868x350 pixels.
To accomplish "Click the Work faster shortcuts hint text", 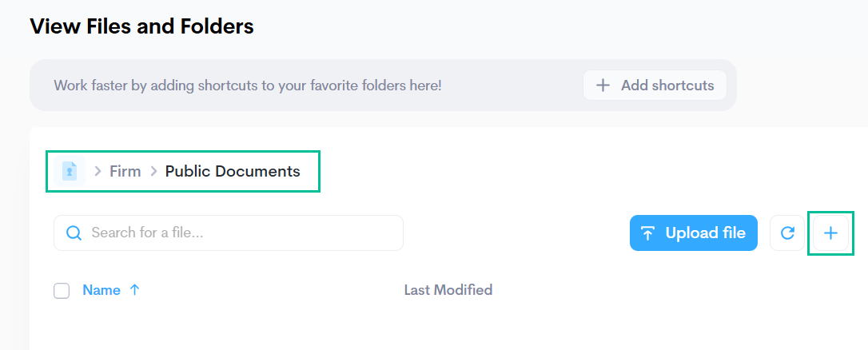I will tap(247, 86).
